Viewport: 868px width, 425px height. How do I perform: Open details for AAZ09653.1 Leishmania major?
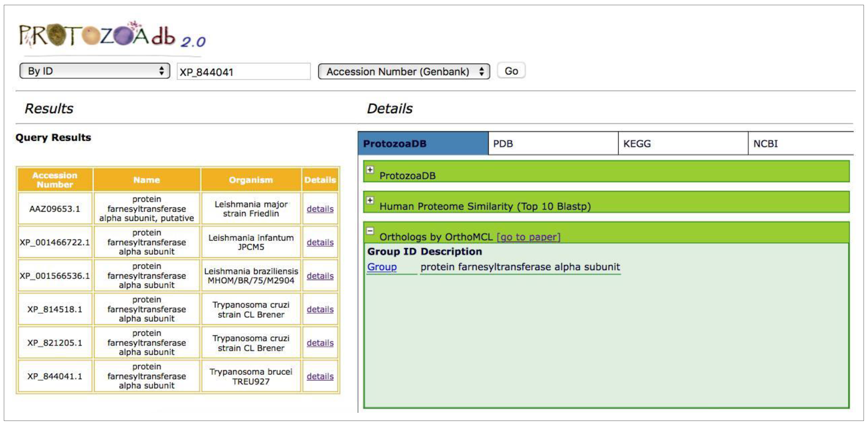320,209
